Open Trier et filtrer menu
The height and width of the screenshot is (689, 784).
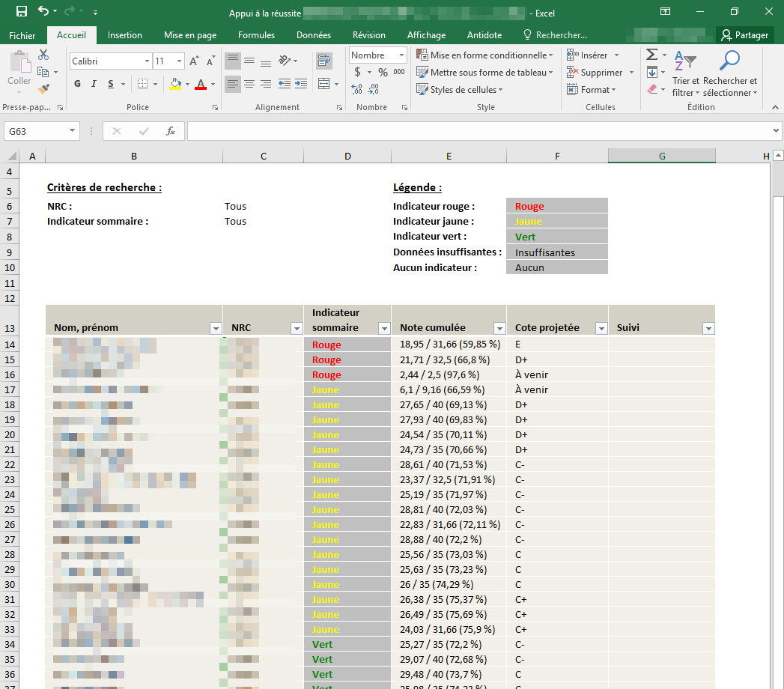(x=685, y=73)
